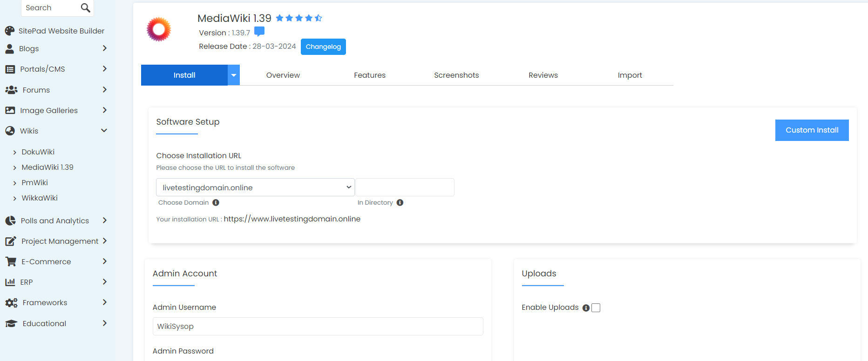Click the In Directory info icon
The image size is (868, 361).
tap(400, 202)
